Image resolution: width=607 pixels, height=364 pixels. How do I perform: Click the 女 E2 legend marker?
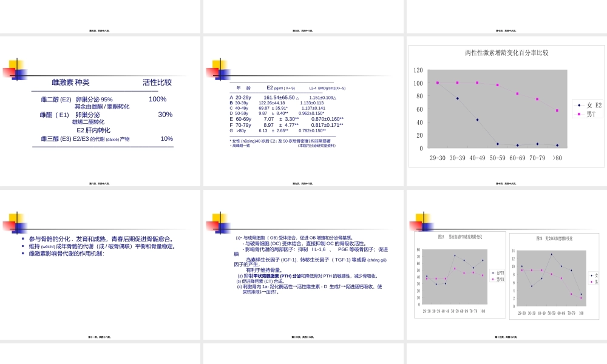click(579, 106)
